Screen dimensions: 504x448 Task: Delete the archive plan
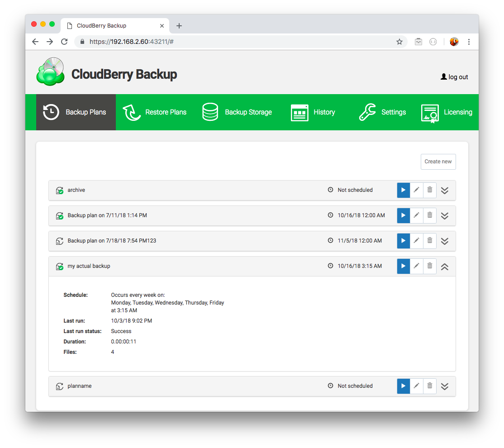[430, 190]
